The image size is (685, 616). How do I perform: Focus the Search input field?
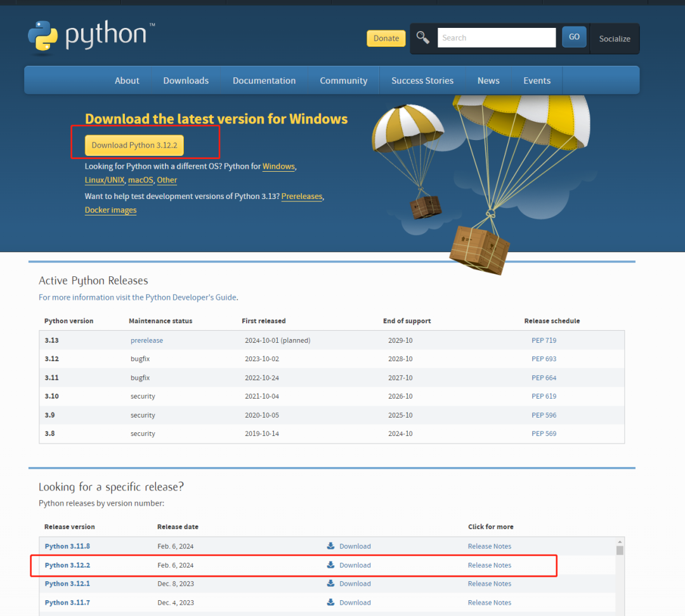pyautogui.click(x=496, y=37)
